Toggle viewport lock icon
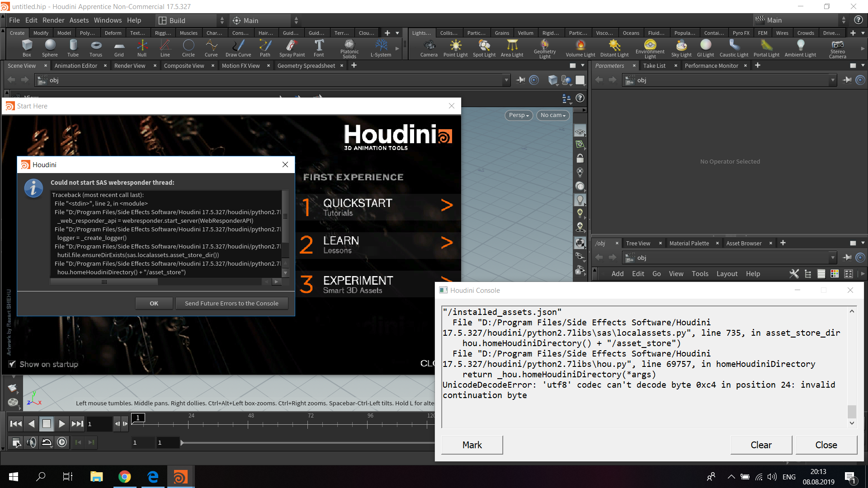The image size is (868, 488). click(x=580, y=158)
